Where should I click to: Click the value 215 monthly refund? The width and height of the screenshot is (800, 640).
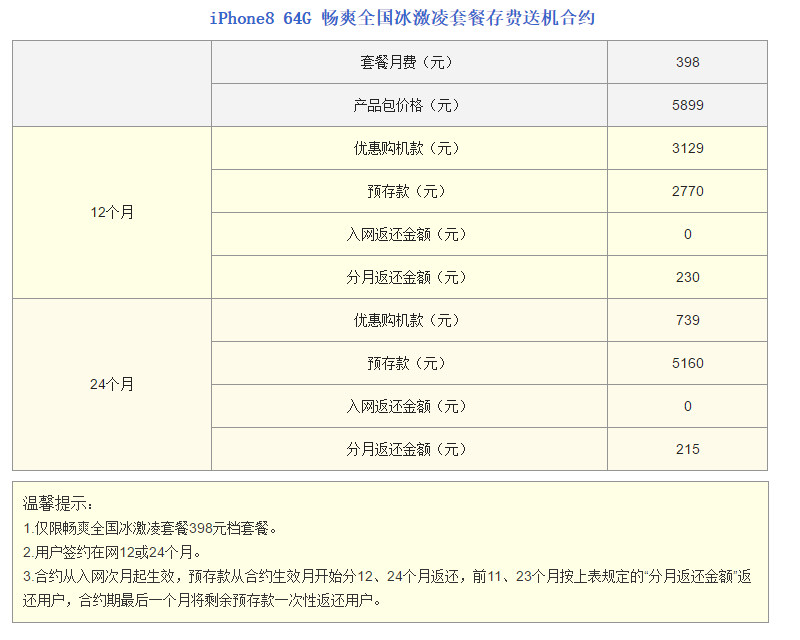pyautogui.click(x=687, y=449)
